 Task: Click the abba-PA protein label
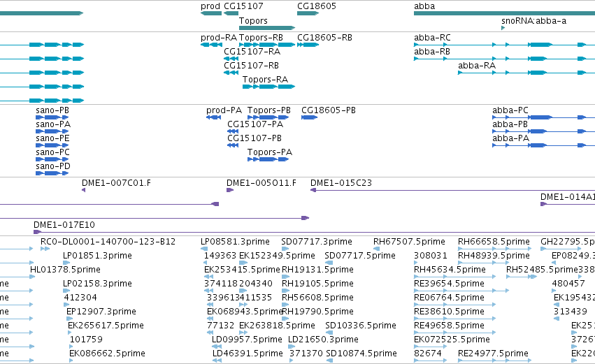coord(511,139)
